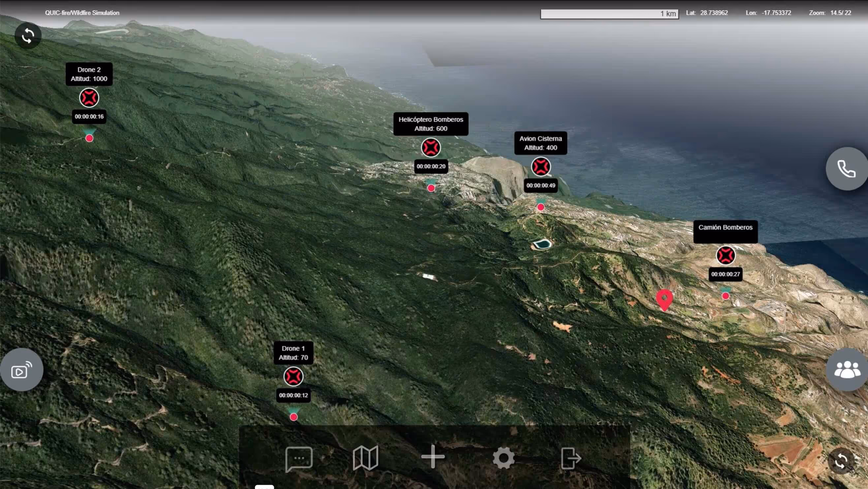Click the 00:00:00:20 timer of Helicóptero
The width and height of the screenshot is (868, 489).
coord(431,166)
